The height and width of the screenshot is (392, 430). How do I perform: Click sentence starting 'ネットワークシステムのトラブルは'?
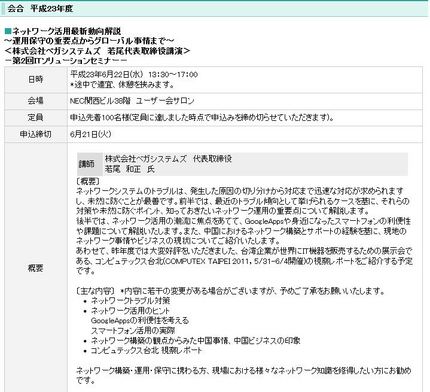pyautogui.click(x=243, y=201)
